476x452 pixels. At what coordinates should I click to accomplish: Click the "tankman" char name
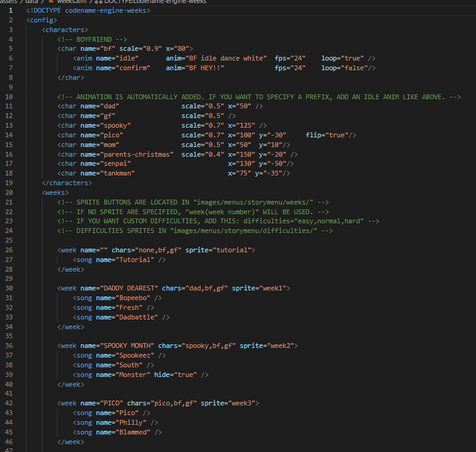(x=117, y=174)
